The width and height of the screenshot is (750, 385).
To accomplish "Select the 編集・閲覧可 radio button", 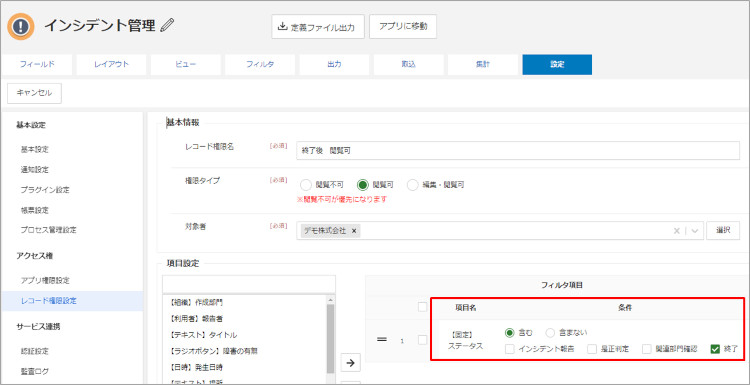I will click(x=413, y=185).
